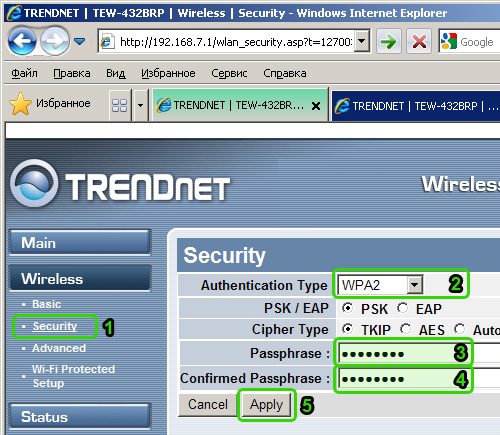Open the tab list dropdown arrow
Screen dimensions: 500x435
[140, 105]
